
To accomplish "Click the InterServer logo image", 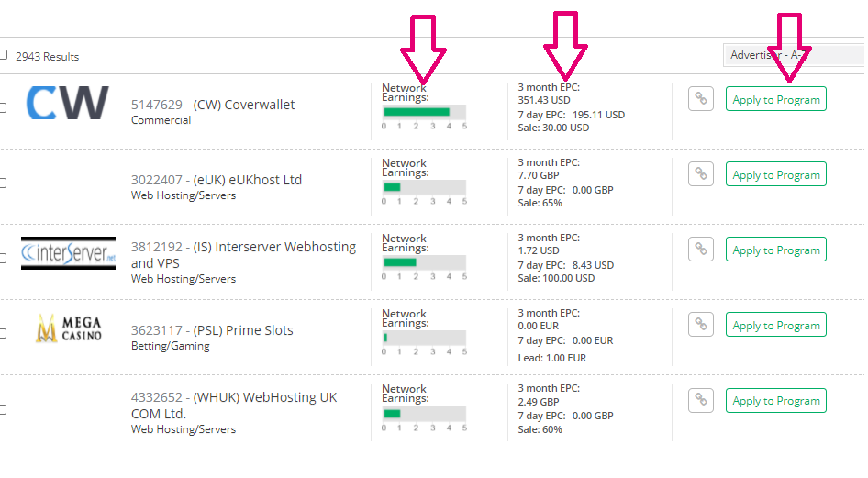I will pos(69,251).
